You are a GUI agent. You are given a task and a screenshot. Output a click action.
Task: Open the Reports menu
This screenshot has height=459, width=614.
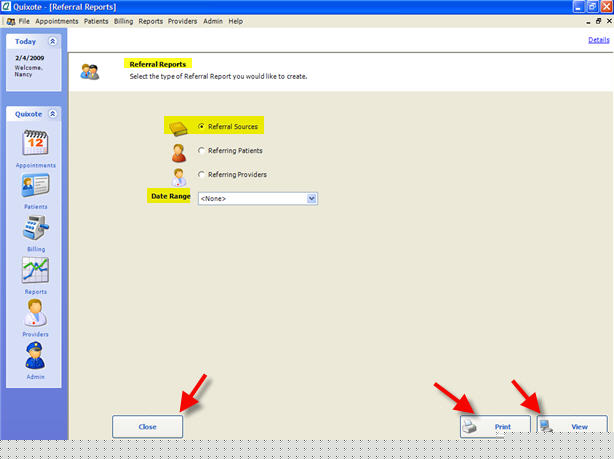(x=150, y=21)
